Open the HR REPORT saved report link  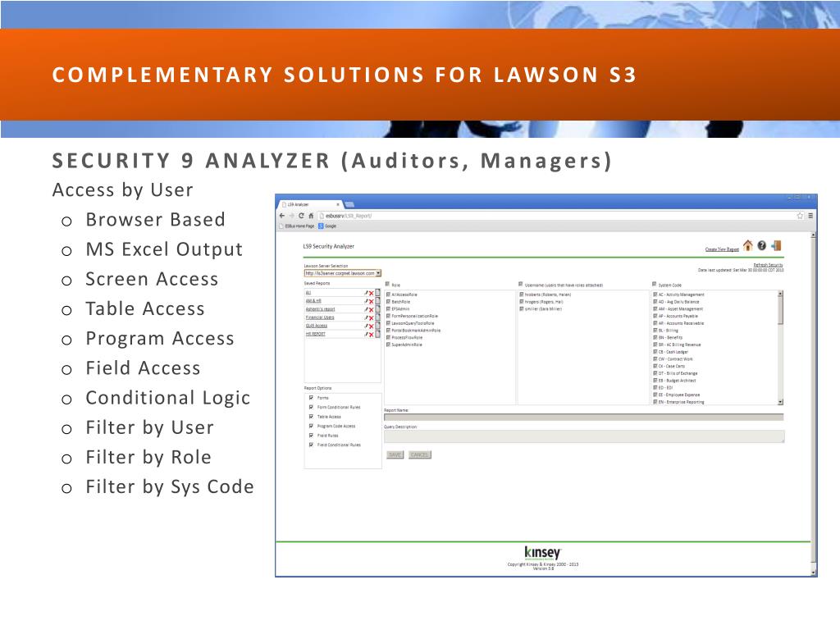316,335
